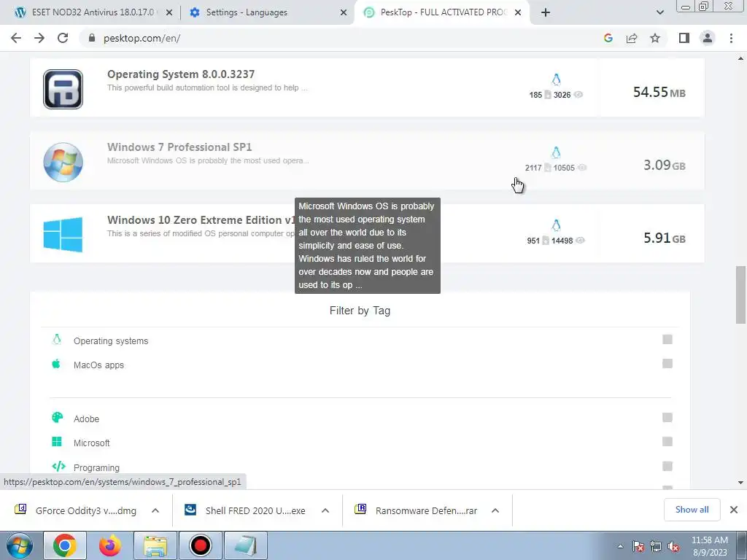Close the downloads bar
This screenshot has width=747, height=560.
coord(734,510)
